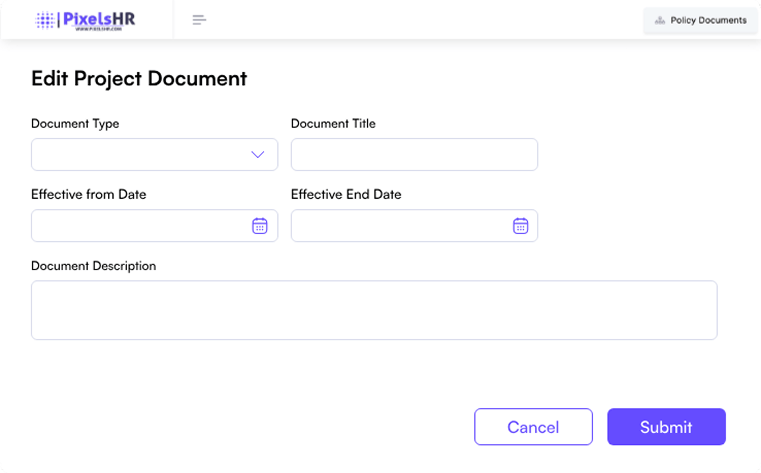Open calendar picker for Effective End Date
The height and width of the screenshot is (473, 761).
point(520,226)
